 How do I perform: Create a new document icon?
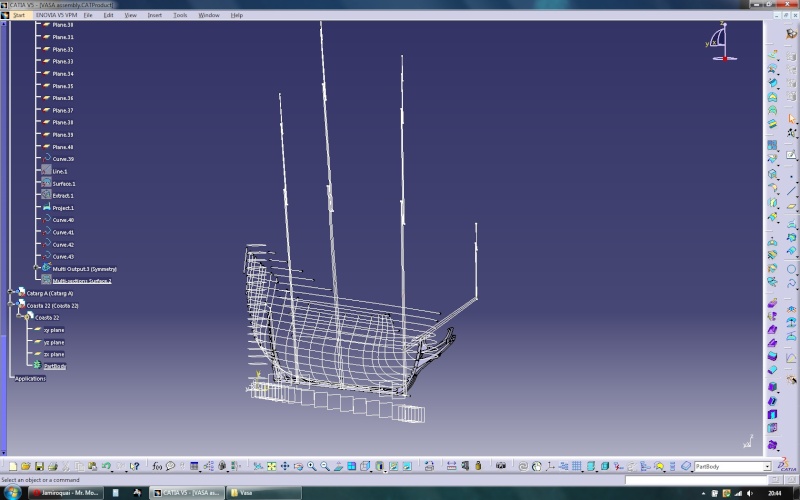[x=13, y=466]
